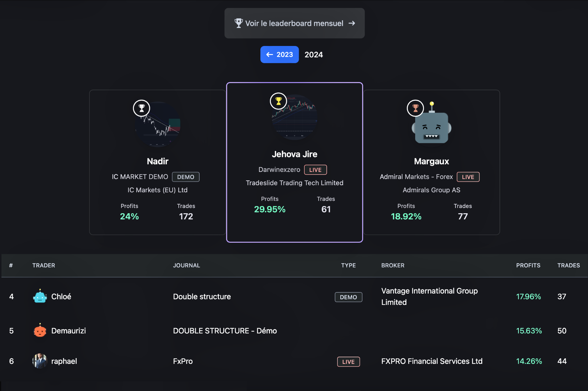Viewport: 588px width, 391px height.
Task: Open the Double structure journal entry
Action: [202, 296]
